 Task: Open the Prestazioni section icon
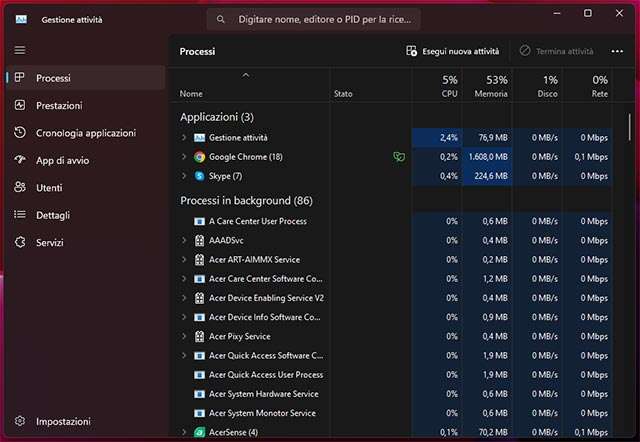(x=20, y=105)
